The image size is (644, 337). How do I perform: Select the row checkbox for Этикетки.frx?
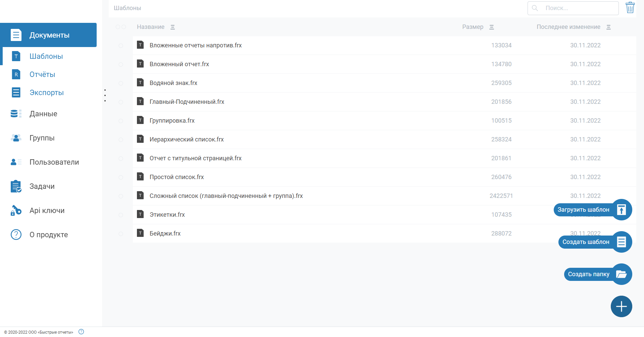pyautogui.click(x=121, y=215)
